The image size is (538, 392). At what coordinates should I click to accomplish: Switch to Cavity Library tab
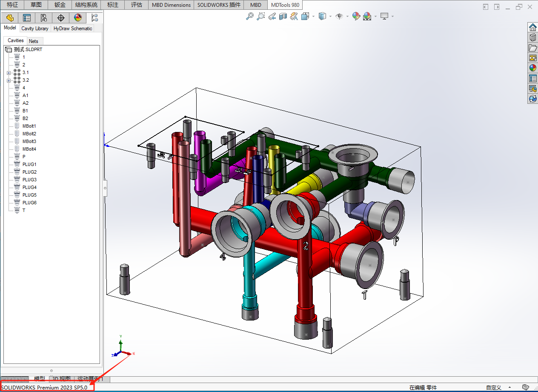click(x=35, y=29)
